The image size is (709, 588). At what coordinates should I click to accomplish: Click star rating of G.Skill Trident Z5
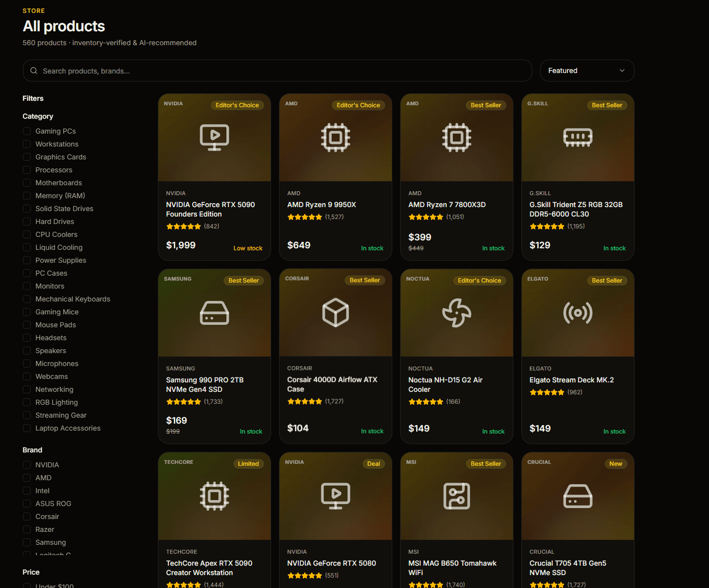click(547, 226)
